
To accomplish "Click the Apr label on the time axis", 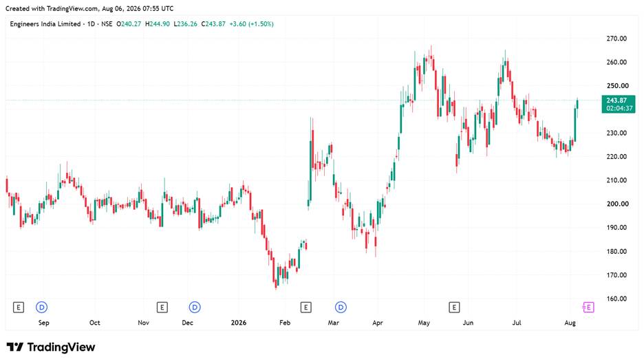I will (378, 323).
